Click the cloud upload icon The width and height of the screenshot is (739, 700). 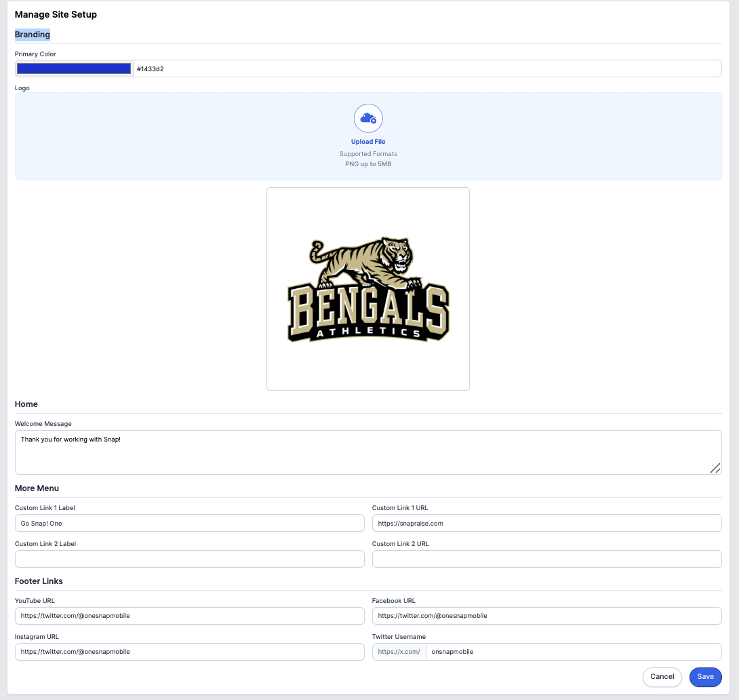click(368, 117)
